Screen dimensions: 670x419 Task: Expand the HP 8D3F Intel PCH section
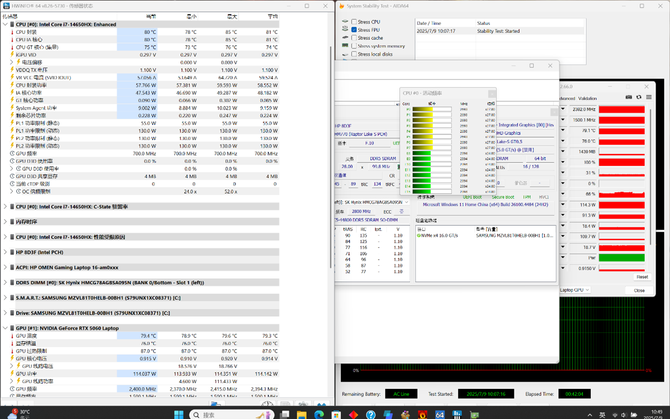(3, 253)
